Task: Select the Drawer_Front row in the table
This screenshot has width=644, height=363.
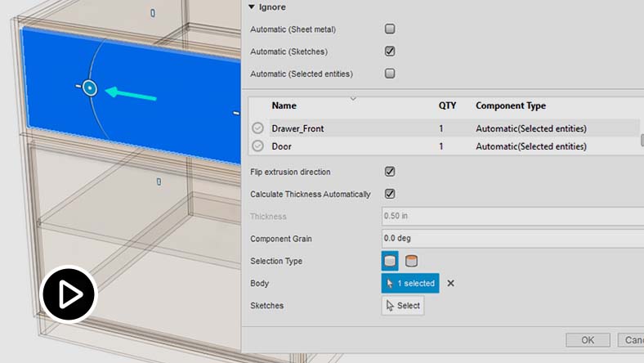Action: coord(343,128)
